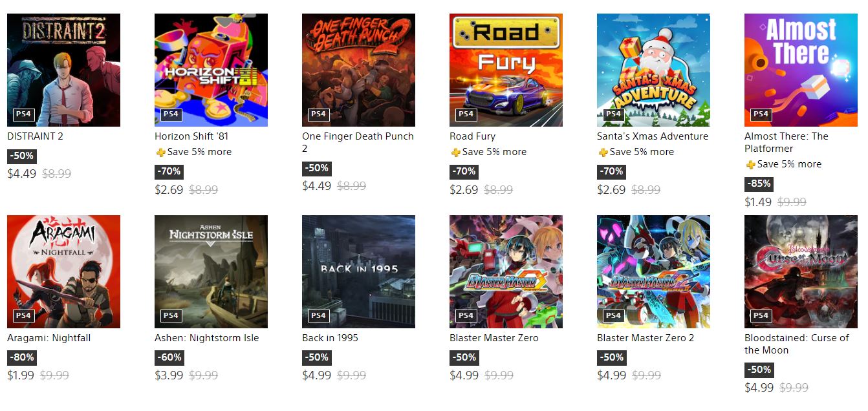Select One Finger Death Punch 2 cover image

click(x=358, y=70)
